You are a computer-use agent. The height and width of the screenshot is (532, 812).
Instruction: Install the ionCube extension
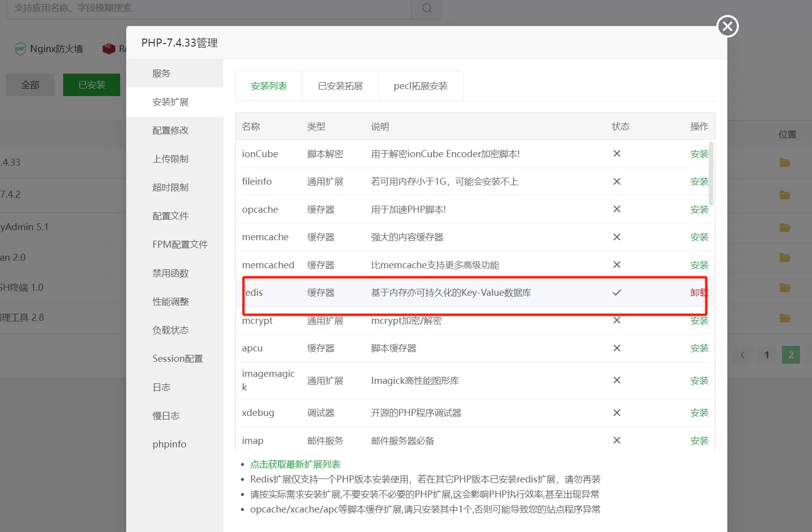point(699,154)
